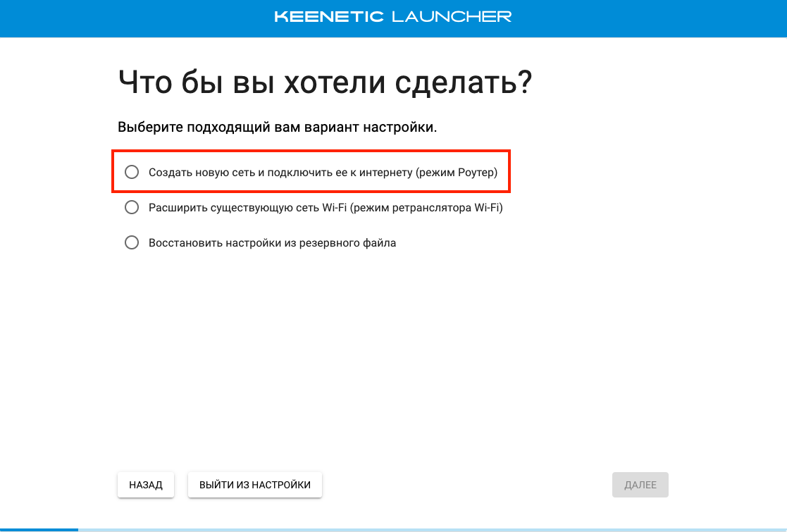The width and height of the screenshot is (787, 532).
Task: Click the blue header bar right of the logo
Action: (x=648, y=18)
